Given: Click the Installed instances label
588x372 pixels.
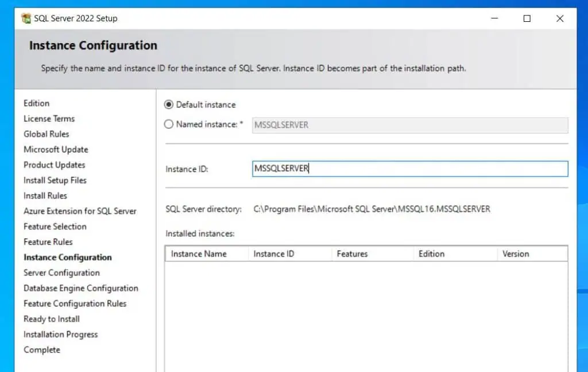Looking at the screenshot, I should (x=200, y=233).
